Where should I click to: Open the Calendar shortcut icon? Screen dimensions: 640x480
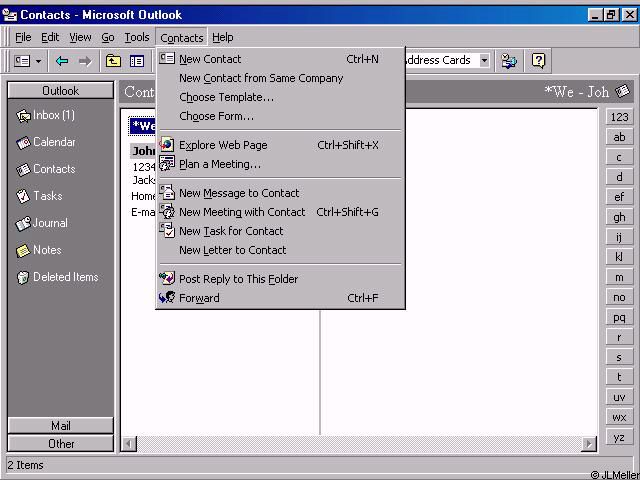pyautogui.click(x=23, y=143)
